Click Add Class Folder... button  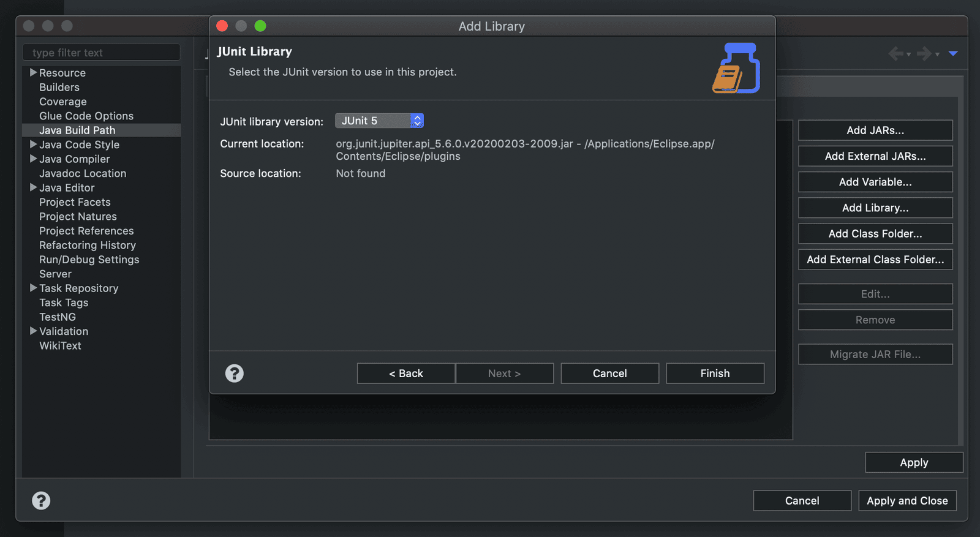[x=875, y=234]
